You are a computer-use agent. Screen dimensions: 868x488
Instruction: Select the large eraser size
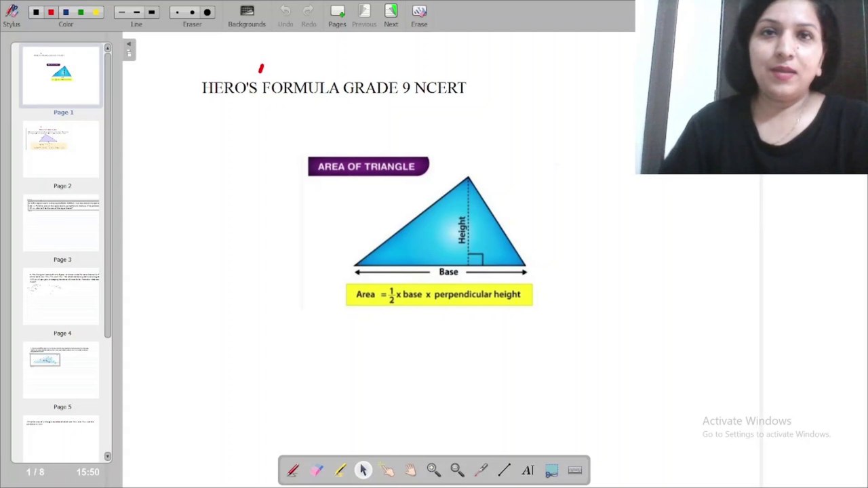207,12
